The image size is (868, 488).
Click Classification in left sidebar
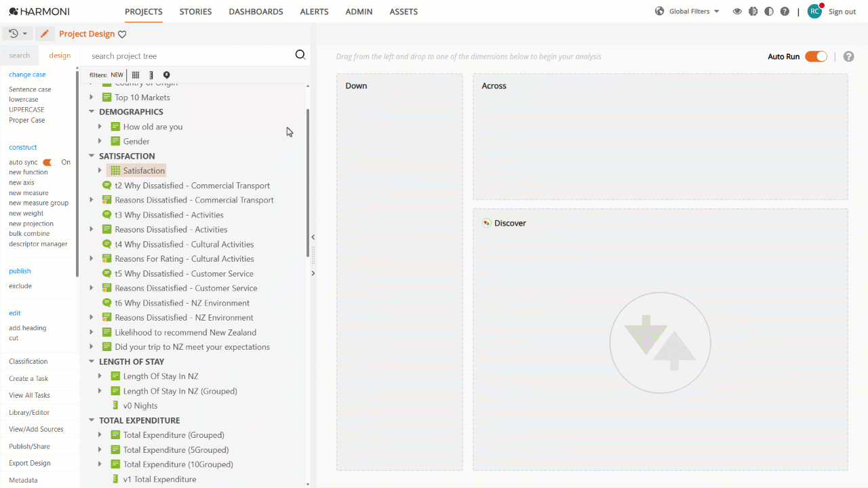pos(28,361)
